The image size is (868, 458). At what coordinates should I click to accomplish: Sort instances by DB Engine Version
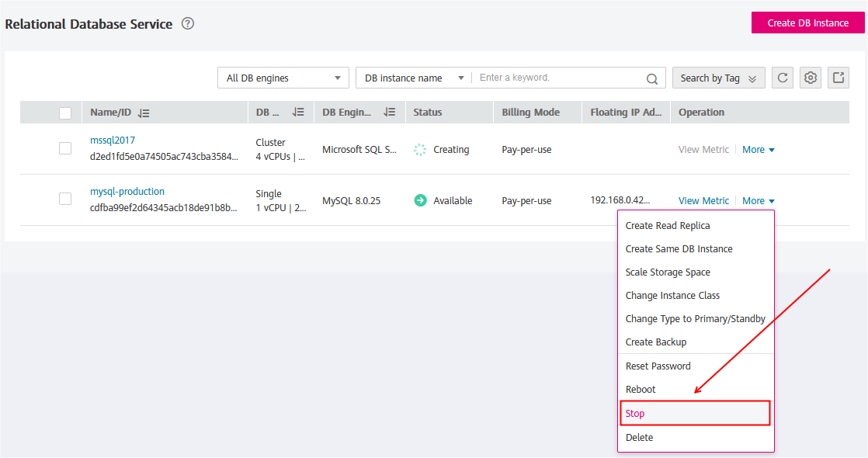pyautogui.click(x=389, y=113)
